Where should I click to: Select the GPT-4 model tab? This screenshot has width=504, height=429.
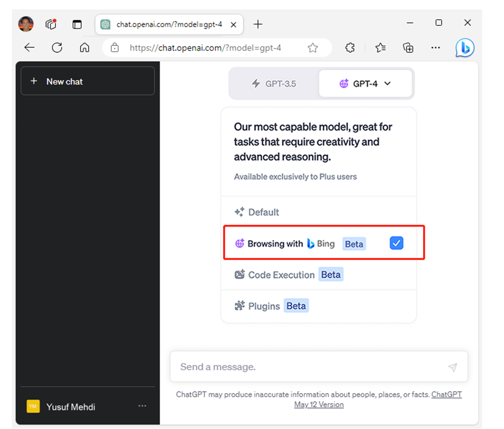coord(365,84)
